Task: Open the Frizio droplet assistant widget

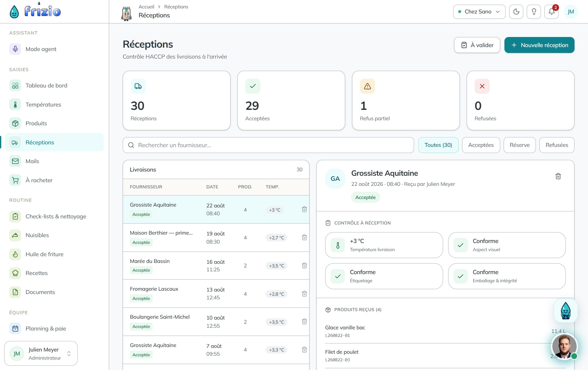Action: point(566,311)
